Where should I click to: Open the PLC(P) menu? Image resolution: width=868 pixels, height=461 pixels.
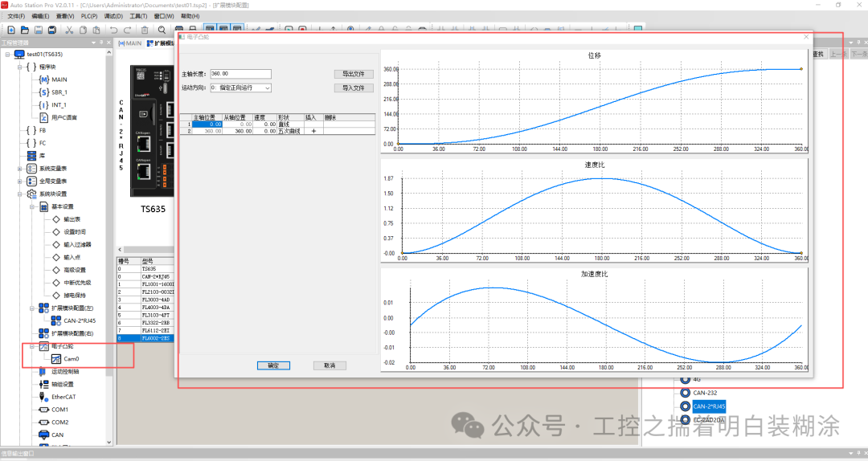coord(89,16)
